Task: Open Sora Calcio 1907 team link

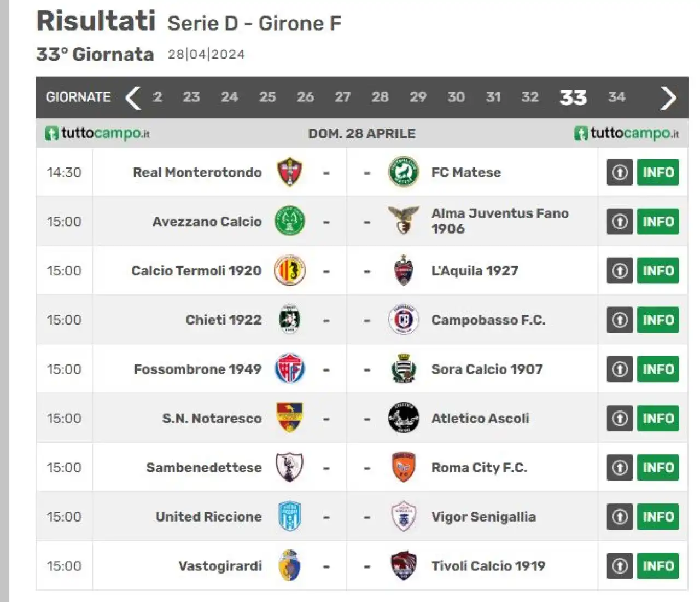Action: pos(487,369)
